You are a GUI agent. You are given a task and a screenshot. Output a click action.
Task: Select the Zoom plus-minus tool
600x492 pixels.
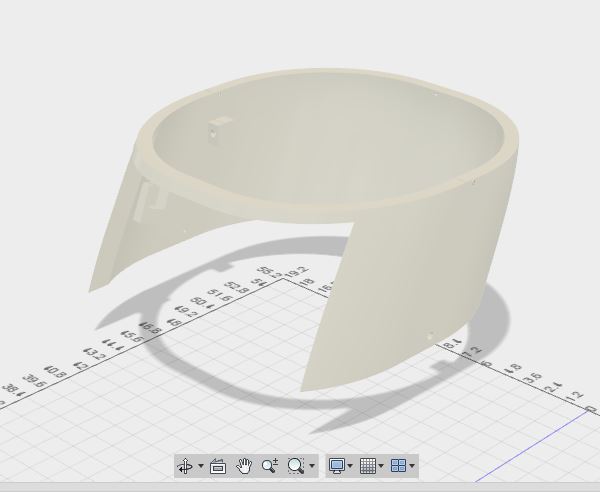(270, 466)
